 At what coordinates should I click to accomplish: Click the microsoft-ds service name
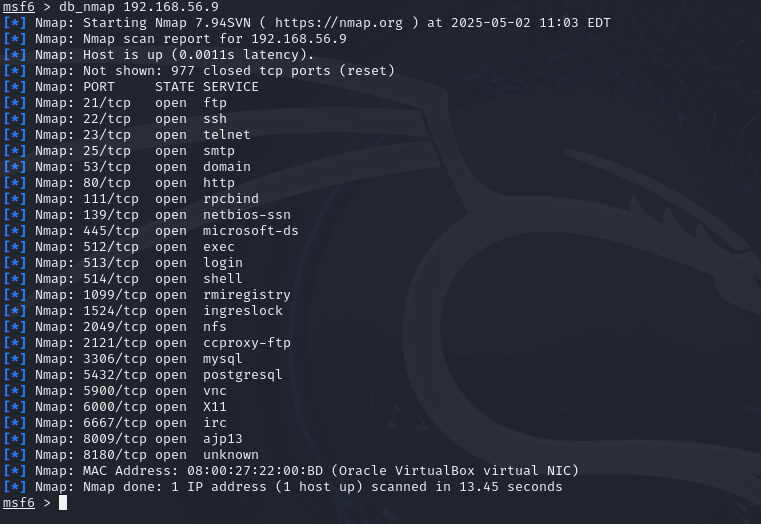(x=250, y=231)
